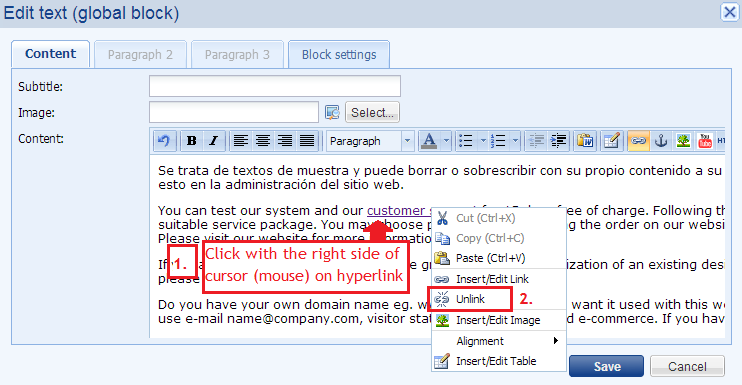
Task: Switch to the Paragraph 2 tab
Action: (x=141, y=55)
